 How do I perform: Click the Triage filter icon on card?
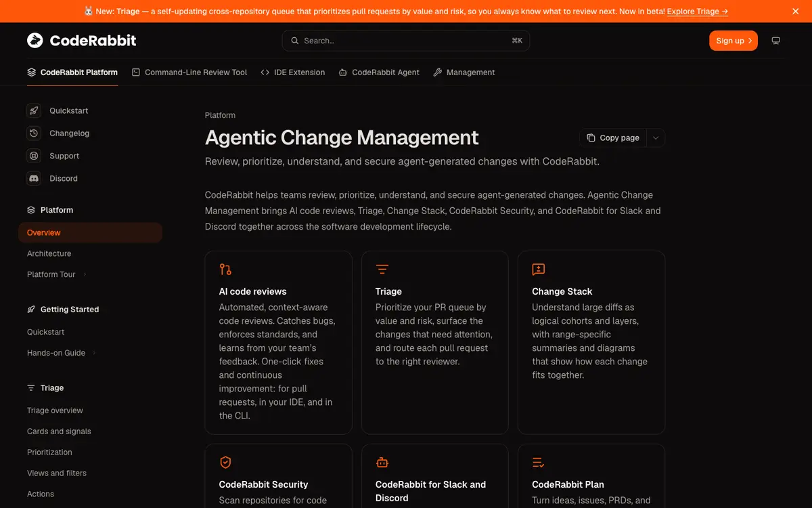[382, 270]
